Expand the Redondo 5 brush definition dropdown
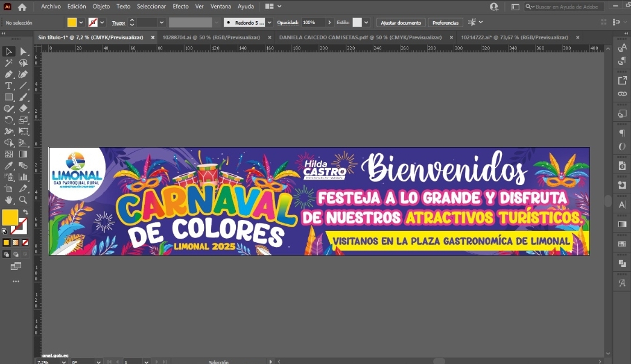The width and height of the screenshot is (631, 364). [x=269, y=22]
